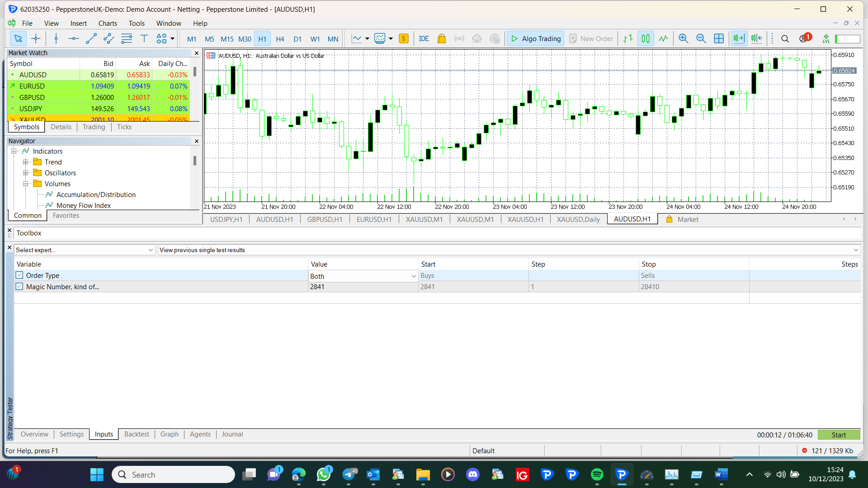Open the Charts menu
This screenshot has height=488, width=868.
click(x=108, y=23)
